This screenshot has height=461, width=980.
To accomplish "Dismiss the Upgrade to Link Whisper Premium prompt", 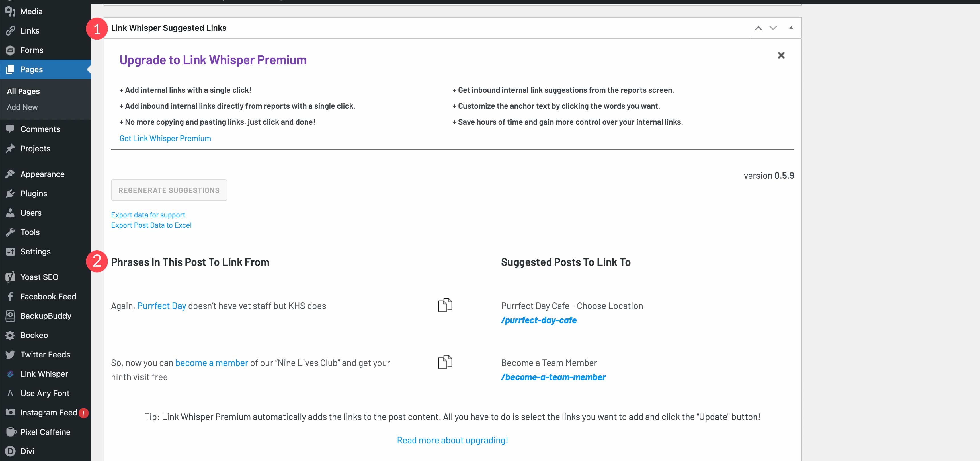I will pyautogui.click(x=781, y=55).
